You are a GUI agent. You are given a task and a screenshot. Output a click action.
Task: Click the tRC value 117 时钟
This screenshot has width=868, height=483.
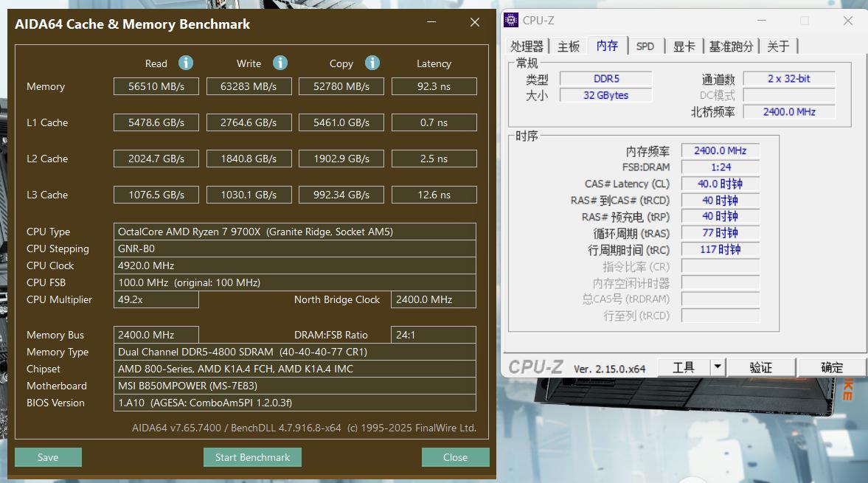(721, 249)
